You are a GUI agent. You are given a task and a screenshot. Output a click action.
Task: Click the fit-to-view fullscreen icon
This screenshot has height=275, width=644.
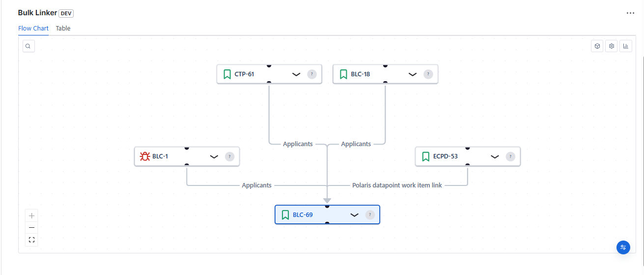pyautogui.click(x=31, y=240)
